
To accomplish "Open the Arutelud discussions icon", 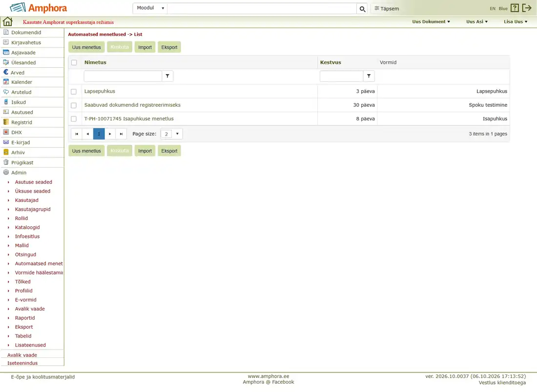I will [6, 92].
